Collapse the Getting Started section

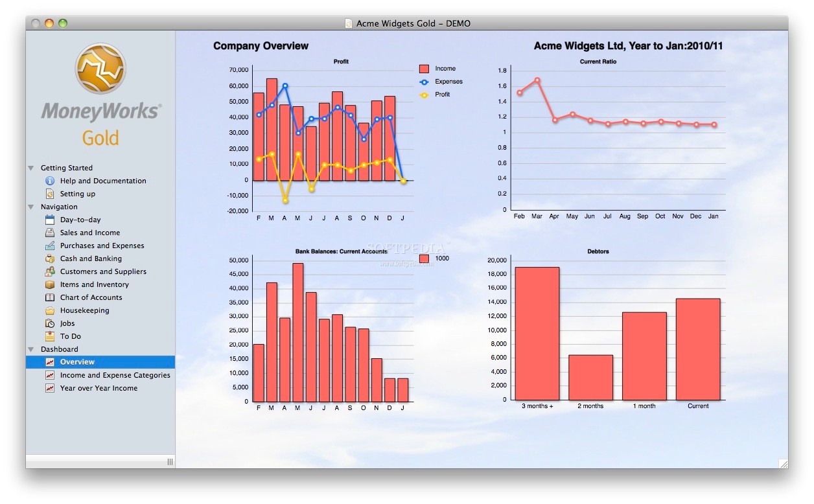point(31,168)
